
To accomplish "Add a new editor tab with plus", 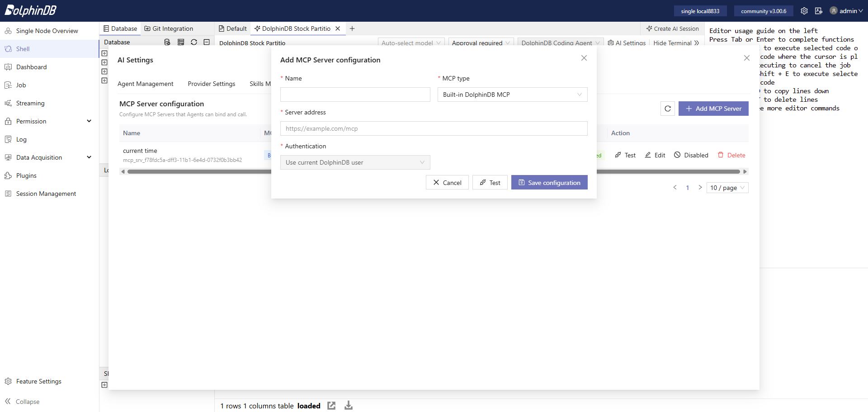I will tap(352, 28).
